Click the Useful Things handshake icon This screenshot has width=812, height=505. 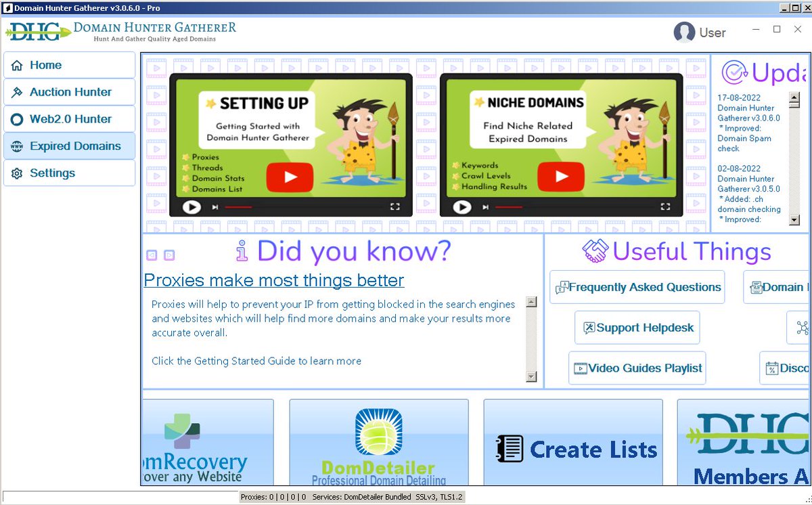[x=595, y=251]
